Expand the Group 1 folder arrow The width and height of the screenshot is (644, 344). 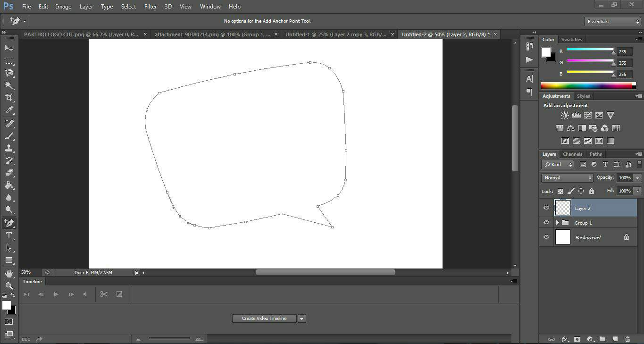click(557, 223)
